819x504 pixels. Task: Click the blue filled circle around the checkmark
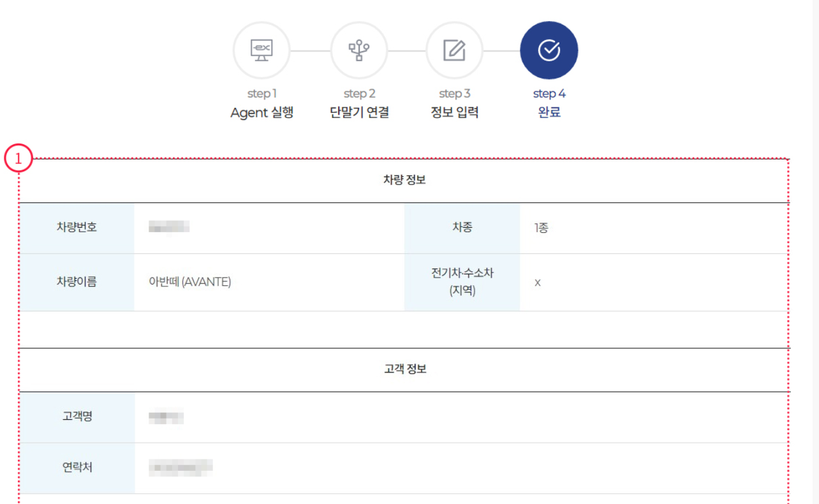pyautogui.click(x=549, y=49)
